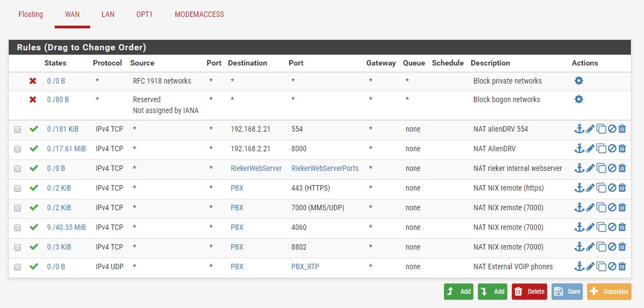Open the RiekerWebServerPorts alias link
Image resolution: width=644 pixels, height=308 pixels.
coord(325,168)
